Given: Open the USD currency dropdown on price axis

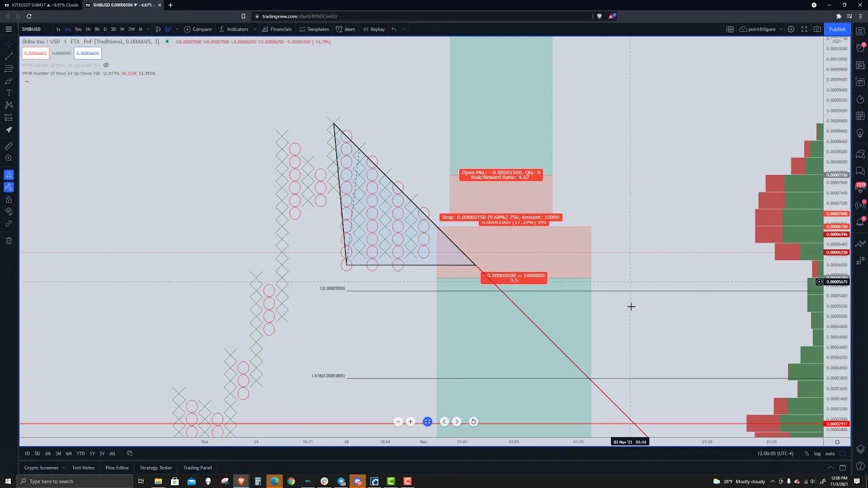Looking at the screenshot, I should (x=837, y=41).
